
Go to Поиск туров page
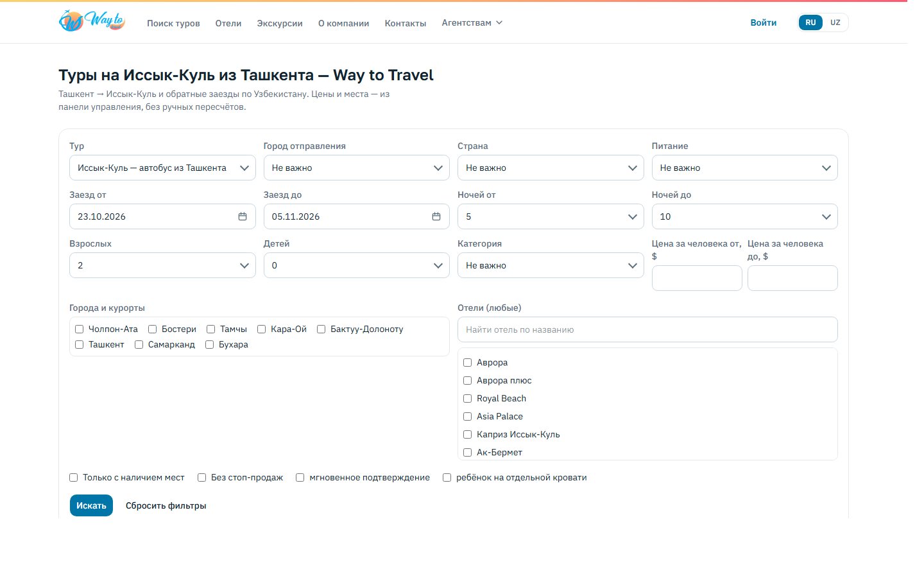tap(173, 23)
